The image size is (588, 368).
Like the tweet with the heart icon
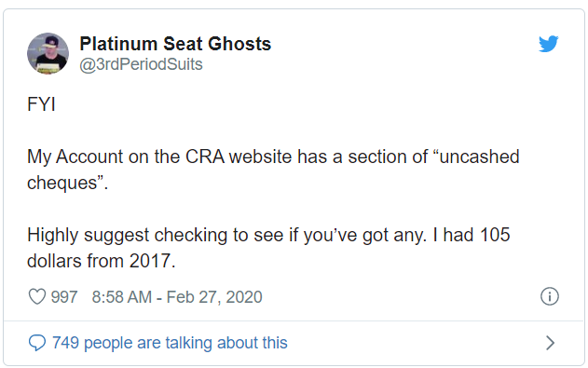click(x=37, y=297)
